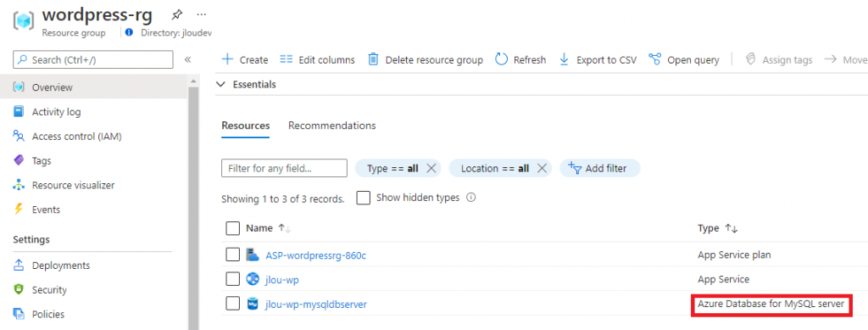Open the ellipsis more options menu

(201, 14)
